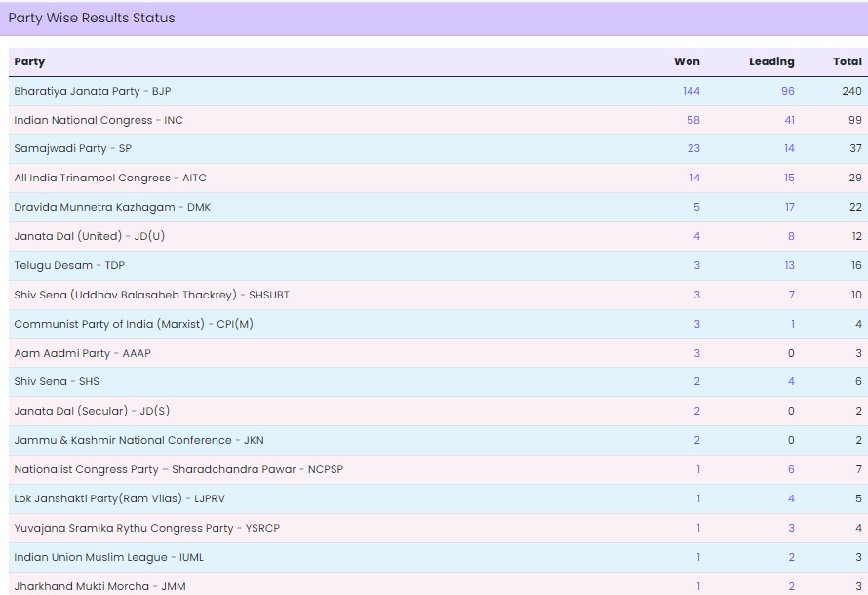Select Nationalist Congress Party Sharadchandra Pawar name
This screenshot has width=868, height=595.
pyautogui.click(x=178, y=469)
